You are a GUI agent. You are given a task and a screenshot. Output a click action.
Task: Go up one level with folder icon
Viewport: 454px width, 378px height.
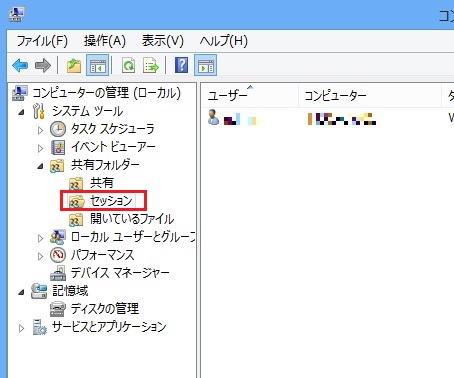pyautogui.click(x=74, y=65)
